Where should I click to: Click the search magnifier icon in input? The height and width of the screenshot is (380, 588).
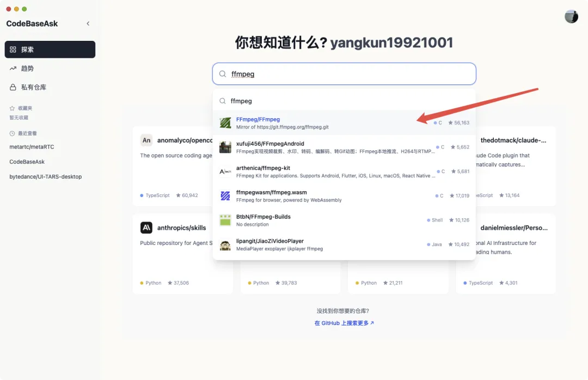pos(223,74)
